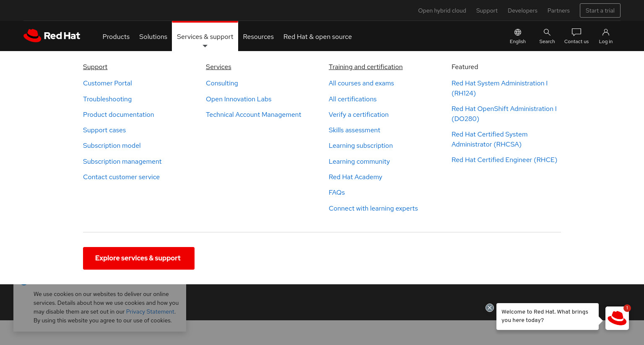Open Customer Portal link

tap(107, 83)
